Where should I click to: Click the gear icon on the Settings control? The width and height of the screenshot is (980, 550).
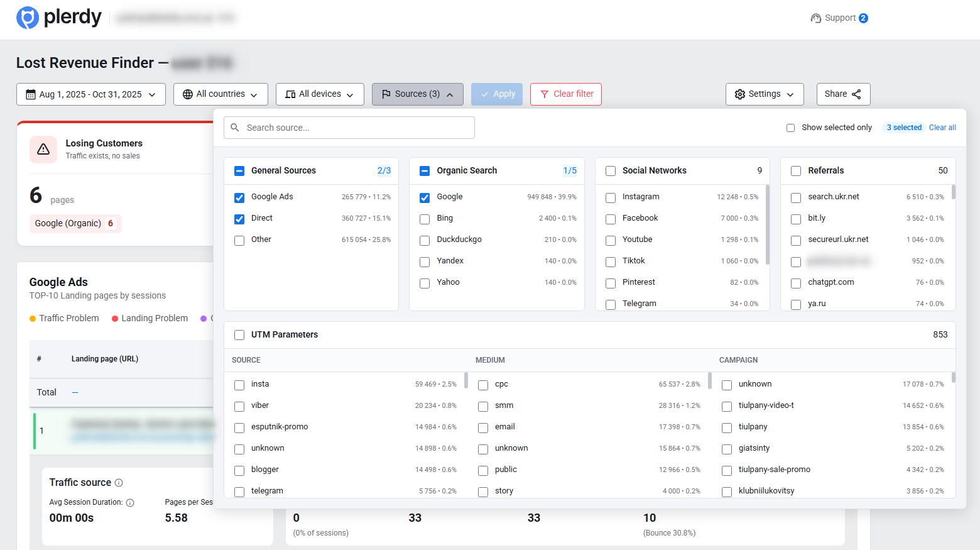(x=741, y=94)
